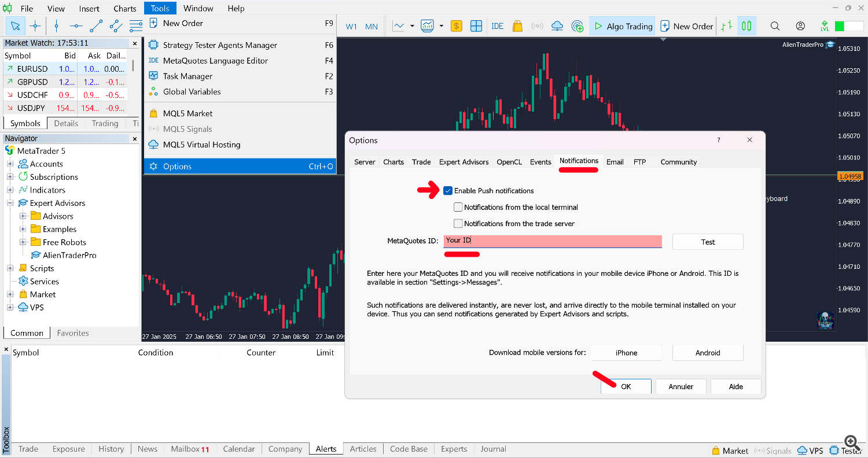Screen dimensions: 868x458
Task: Expand Indicators node in Navigator
Action: coord(10,190)
